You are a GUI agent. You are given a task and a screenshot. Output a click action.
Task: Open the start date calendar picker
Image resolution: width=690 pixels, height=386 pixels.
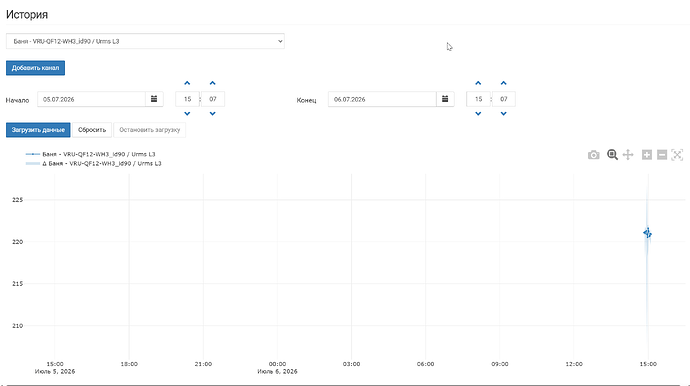[154, 99]
